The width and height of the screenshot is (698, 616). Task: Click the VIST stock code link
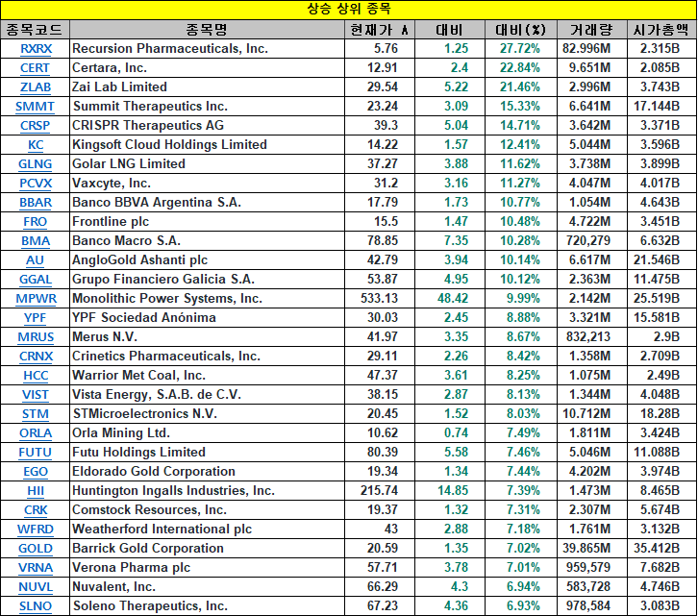tap(36, 394)
